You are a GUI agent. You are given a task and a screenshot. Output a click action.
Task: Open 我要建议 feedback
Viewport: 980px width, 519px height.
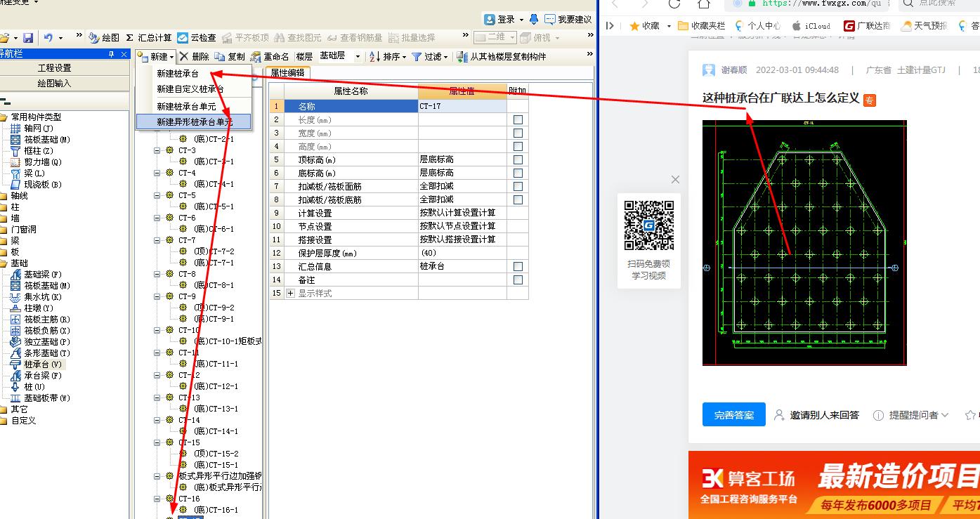(568, 19)
